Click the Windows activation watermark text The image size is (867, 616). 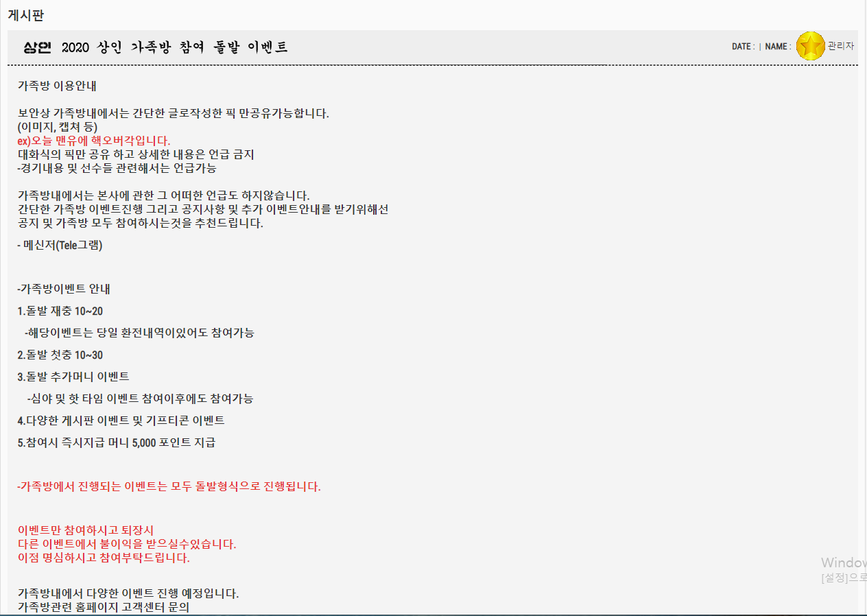tap(844, 563)
